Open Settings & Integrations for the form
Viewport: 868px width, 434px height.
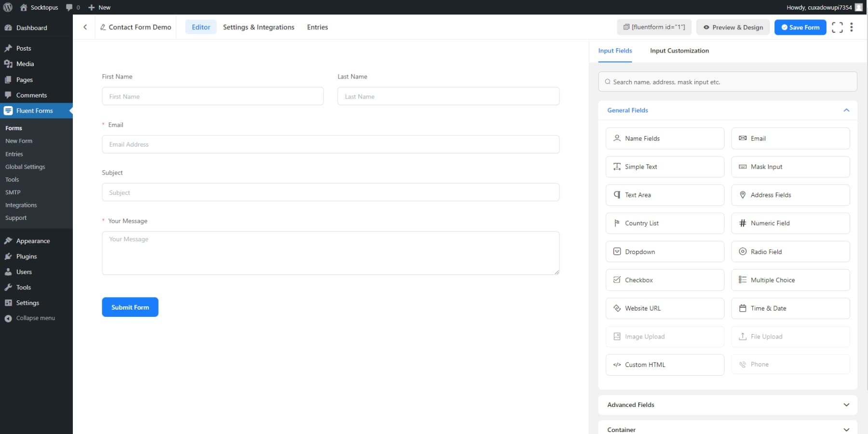(258, 27)
